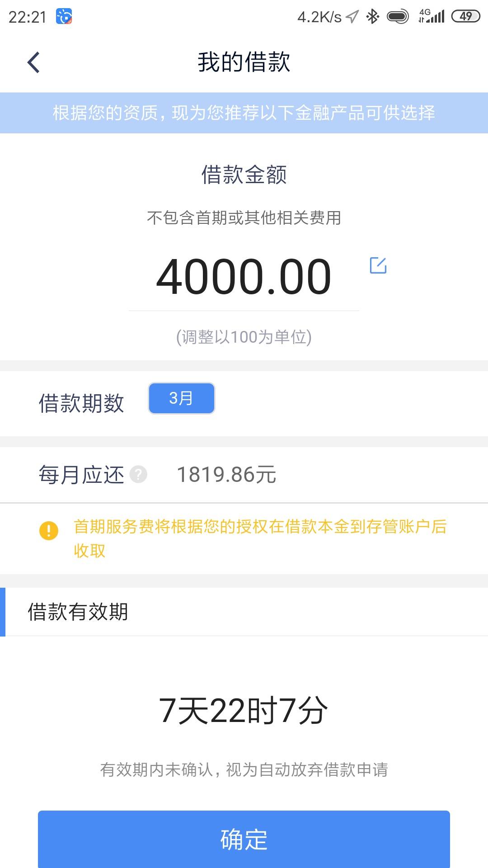The width and height of the screenshot is (488, 868).
Task: Tap the 1819.86元 monthly payment value
Action: [226, 475]
